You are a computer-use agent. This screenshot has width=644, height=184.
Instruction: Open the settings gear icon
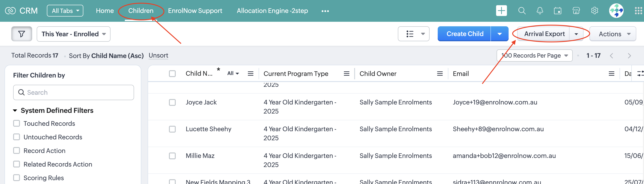[594, 11]
